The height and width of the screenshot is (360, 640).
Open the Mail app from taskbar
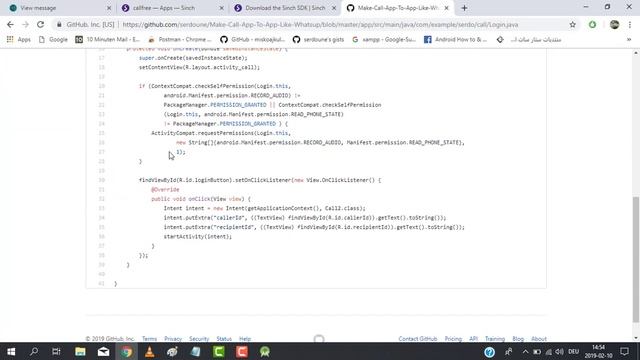tap(104, 351)
